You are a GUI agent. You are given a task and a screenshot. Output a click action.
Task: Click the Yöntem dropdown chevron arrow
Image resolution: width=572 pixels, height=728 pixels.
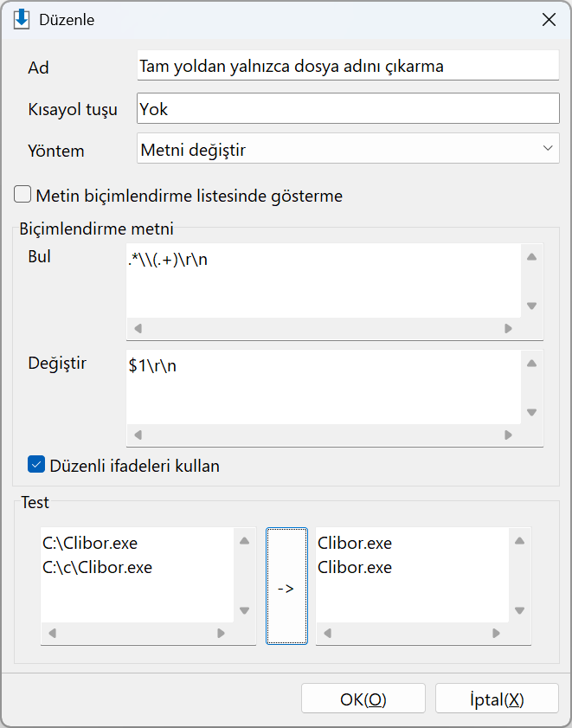(x=548, y=149)
